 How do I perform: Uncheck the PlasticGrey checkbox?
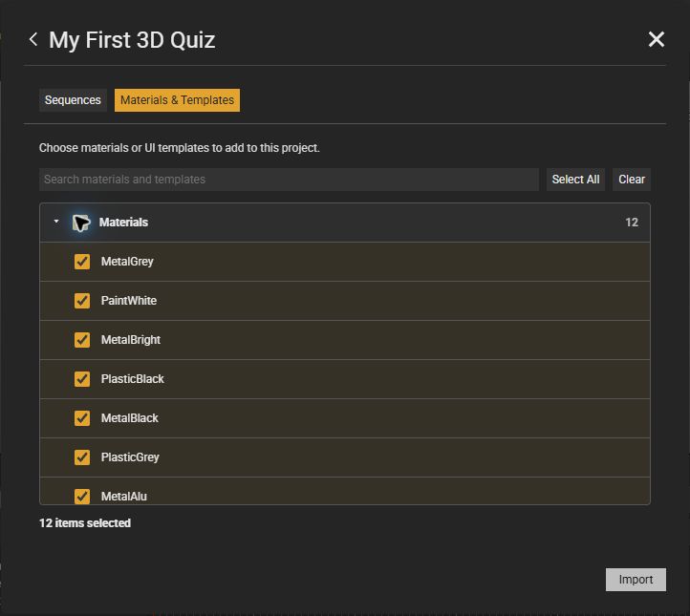(82, 457)
